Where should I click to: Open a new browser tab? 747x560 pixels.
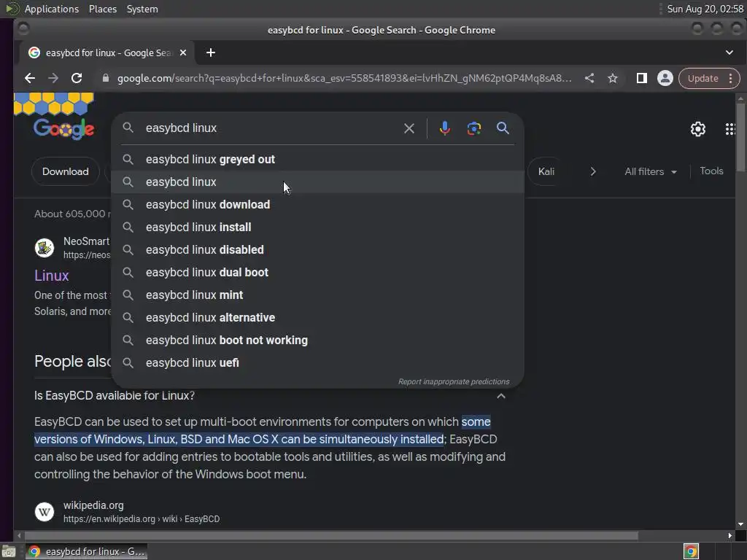(x=211, y=52)
